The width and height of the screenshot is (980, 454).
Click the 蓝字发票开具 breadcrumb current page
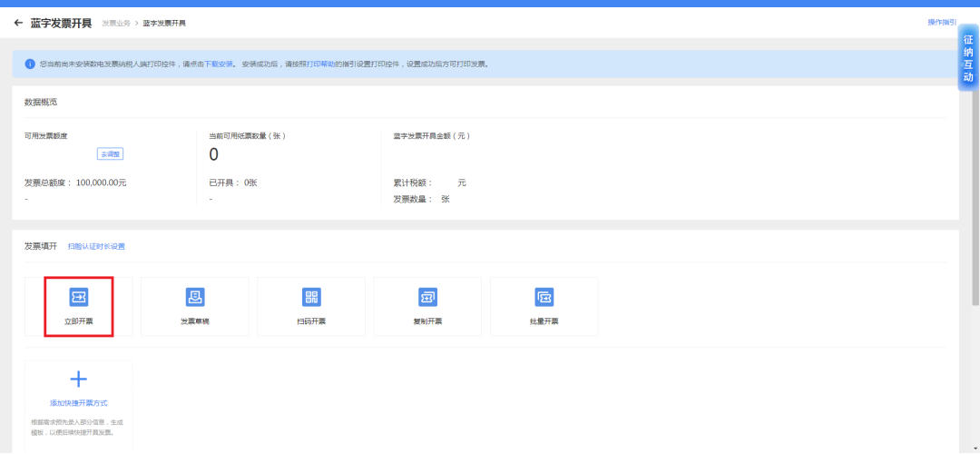tap(164, 23)
